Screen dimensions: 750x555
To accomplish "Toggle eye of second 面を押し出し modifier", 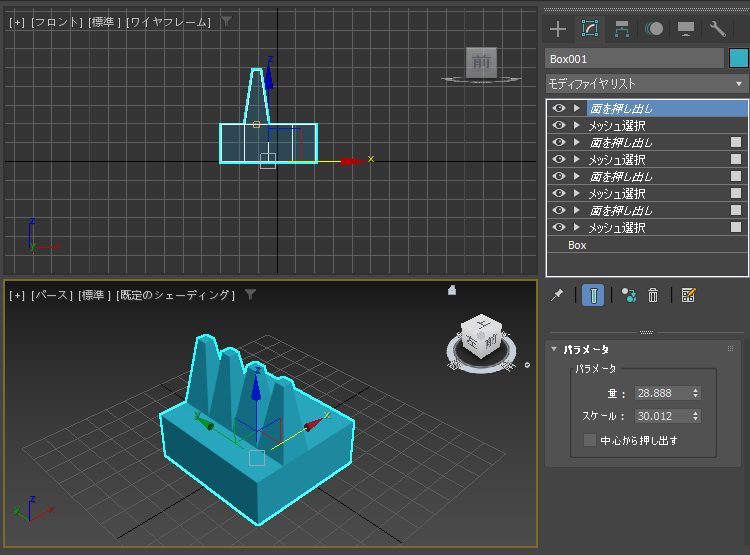I will pos(559,142).
